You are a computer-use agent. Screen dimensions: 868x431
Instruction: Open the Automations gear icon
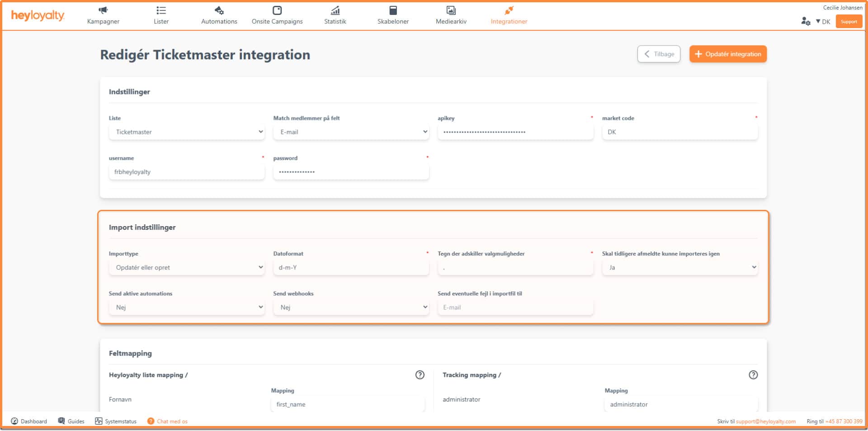pyautogui.click(x=219, y=10)
